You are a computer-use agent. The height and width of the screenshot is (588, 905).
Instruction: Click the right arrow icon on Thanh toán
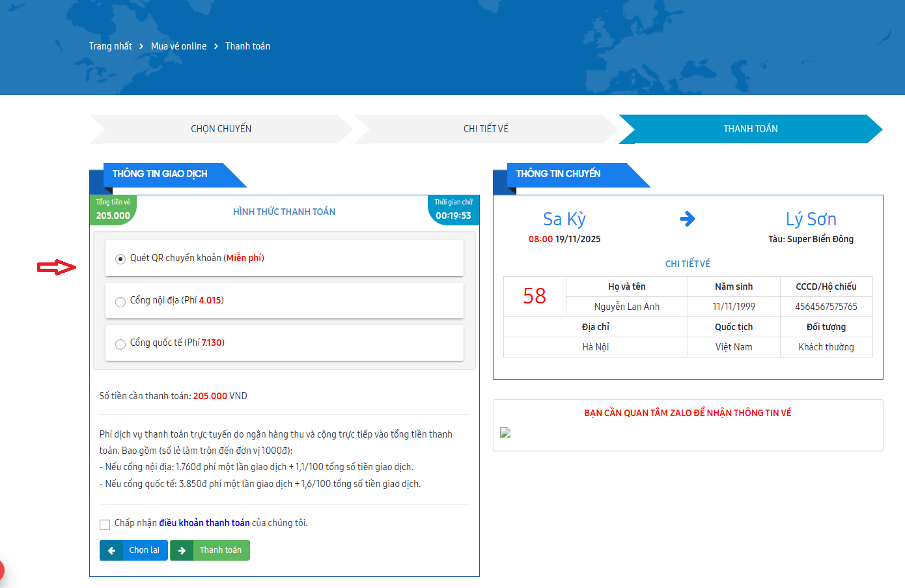click(182, 550)
